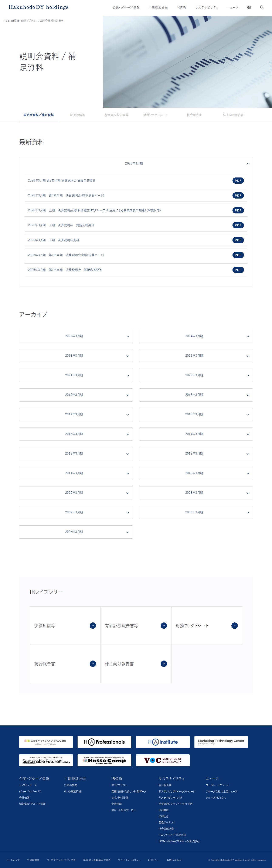Open 中期経営計画 in top navigation
Image resolution: width=272 pixels, height=868 pixels.
point(158,7)
